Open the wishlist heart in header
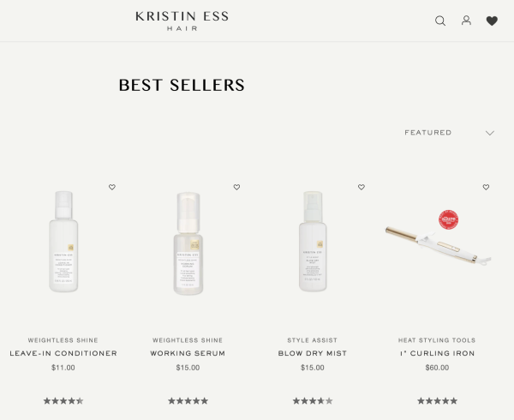This screenshot has width=514, height=420. (x=492, y=21)
